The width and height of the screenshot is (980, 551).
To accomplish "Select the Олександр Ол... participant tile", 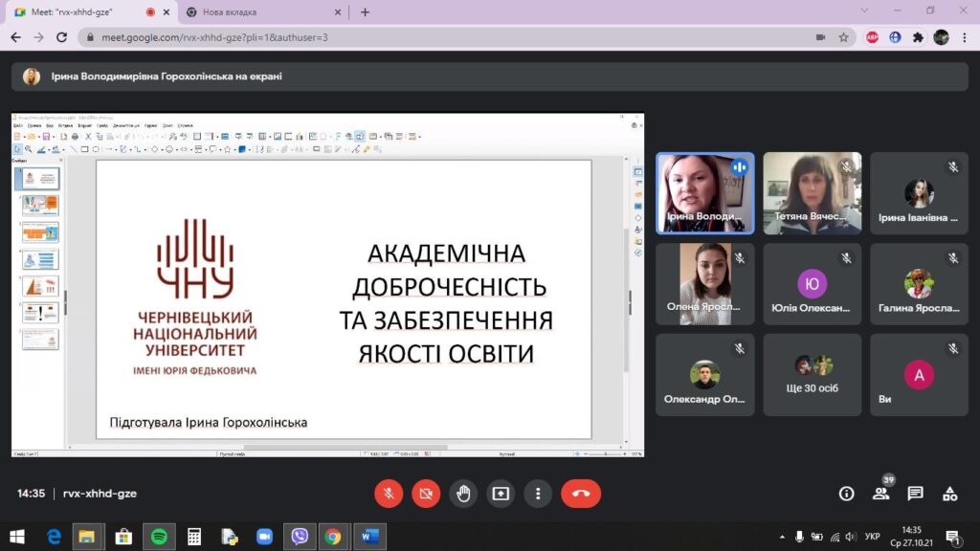I will [x=705, y=375].
